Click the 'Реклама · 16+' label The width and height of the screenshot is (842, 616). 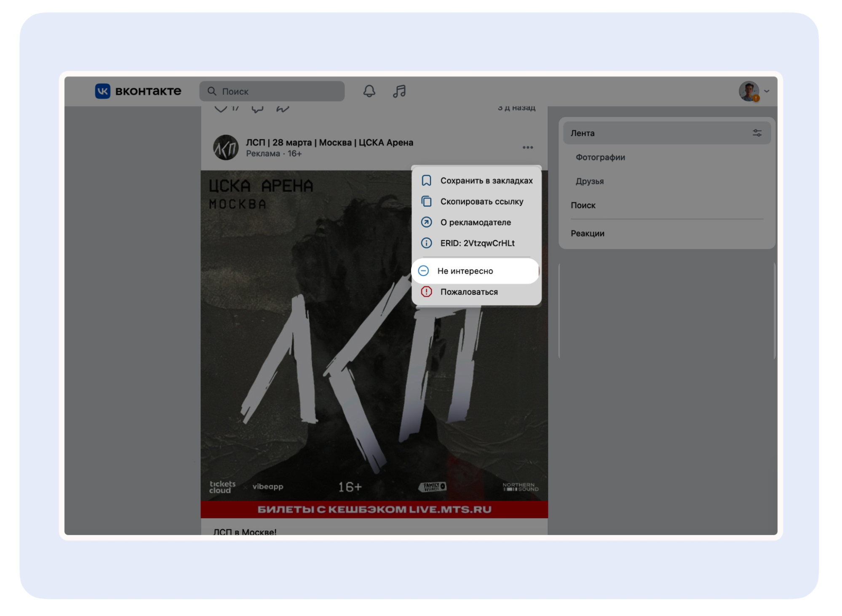(x=274, y=154)
